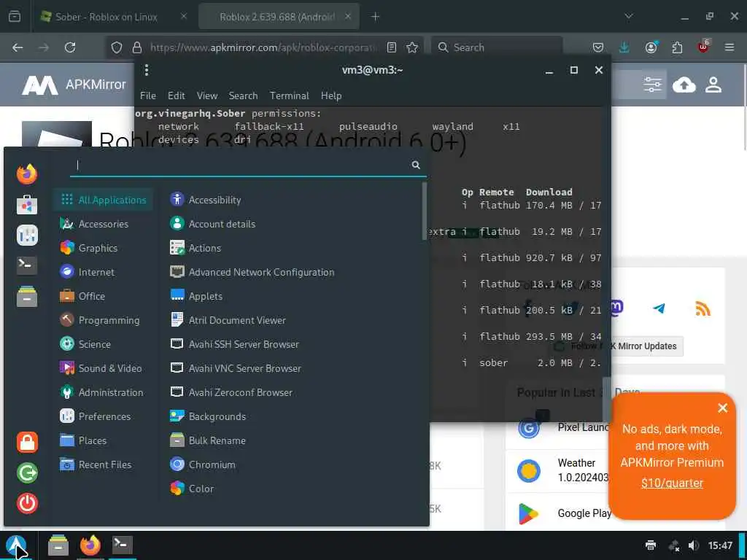Click the application list scrollbar in menu

(424, 212)
